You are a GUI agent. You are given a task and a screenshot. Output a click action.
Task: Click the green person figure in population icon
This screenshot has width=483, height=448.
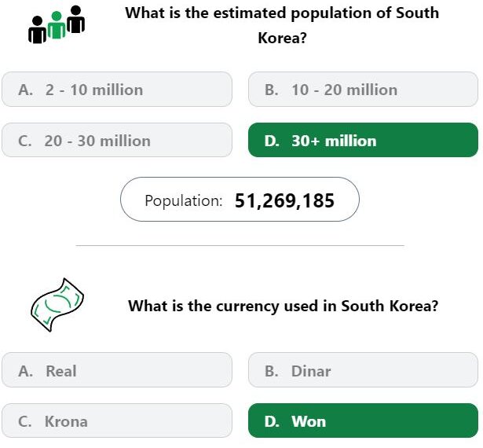point(57,25)
